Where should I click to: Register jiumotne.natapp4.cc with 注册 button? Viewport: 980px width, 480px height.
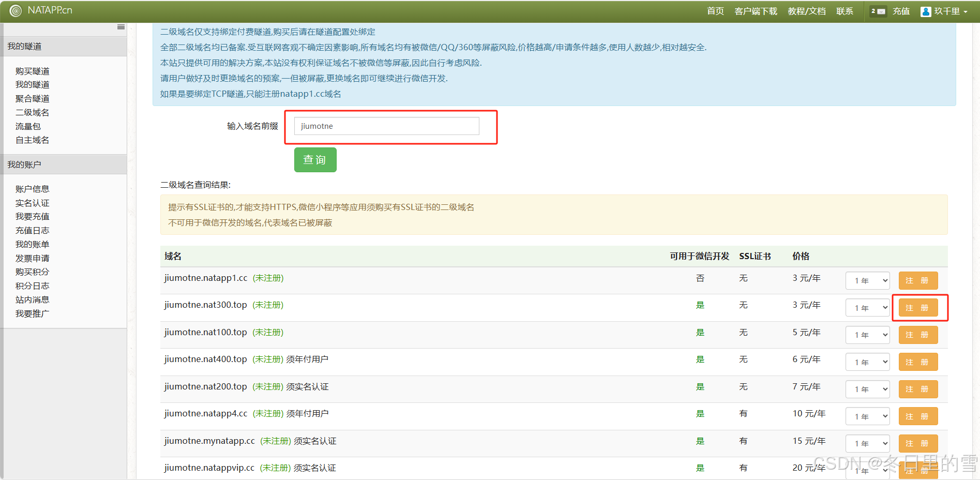click(x=918, y=416)
